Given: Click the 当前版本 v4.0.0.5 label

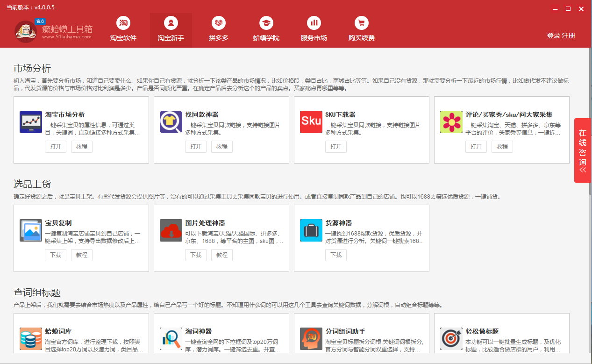Looking at the screenshot, I should (x=30, y=7).
